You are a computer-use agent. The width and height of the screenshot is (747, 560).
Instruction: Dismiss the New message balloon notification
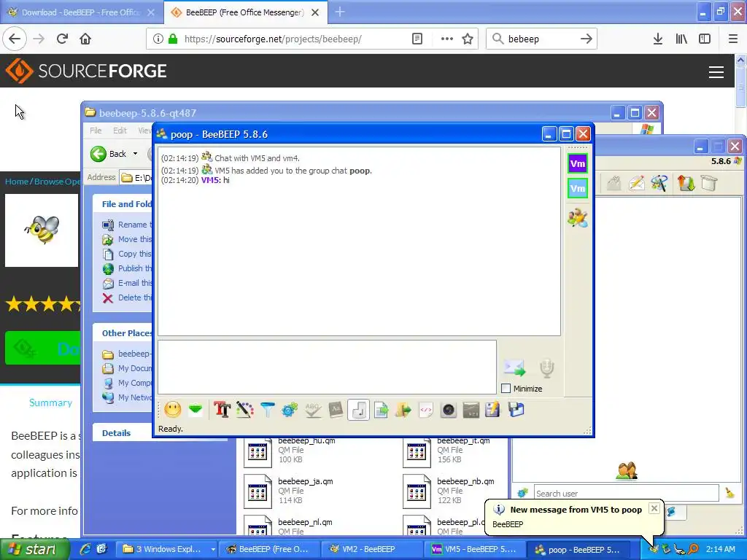(654, 508)
